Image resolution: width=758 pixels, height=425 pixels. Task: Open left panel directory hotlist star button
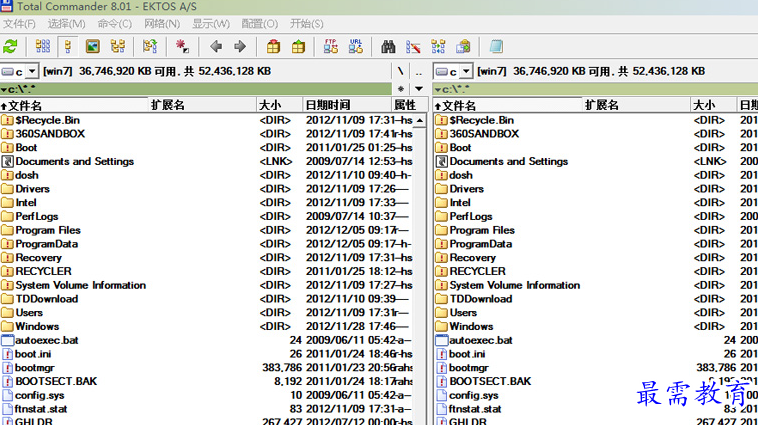(x=401, y=89)
